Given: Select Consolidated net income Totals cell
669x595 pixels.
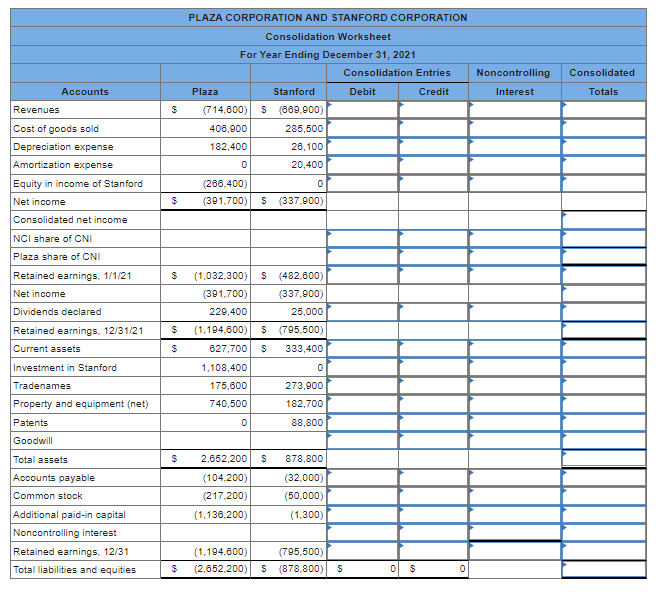Looking at the screenshot, I should pyautogui.click(x=604, y=220).
